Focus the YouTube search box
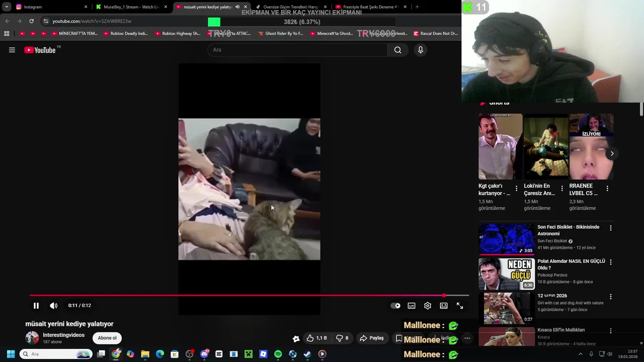The image size is (644, 362). click(298, 50)
